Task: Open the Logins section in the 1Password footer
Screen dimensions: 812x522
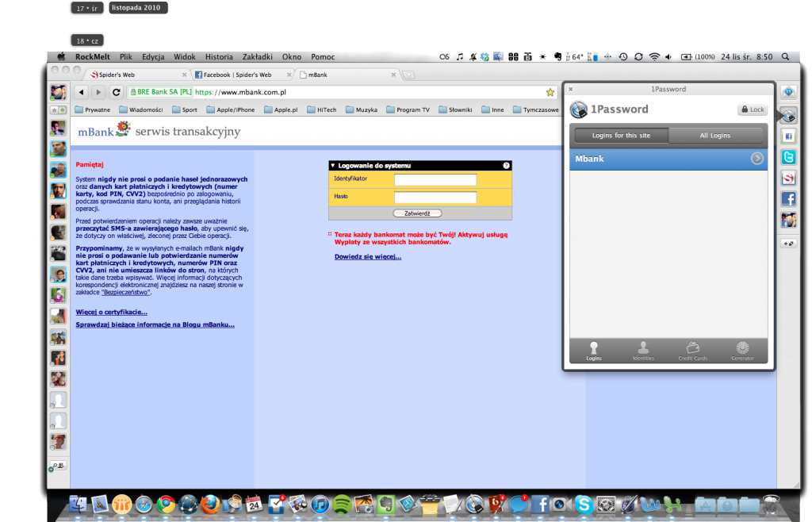Action: tap(594, 351)
